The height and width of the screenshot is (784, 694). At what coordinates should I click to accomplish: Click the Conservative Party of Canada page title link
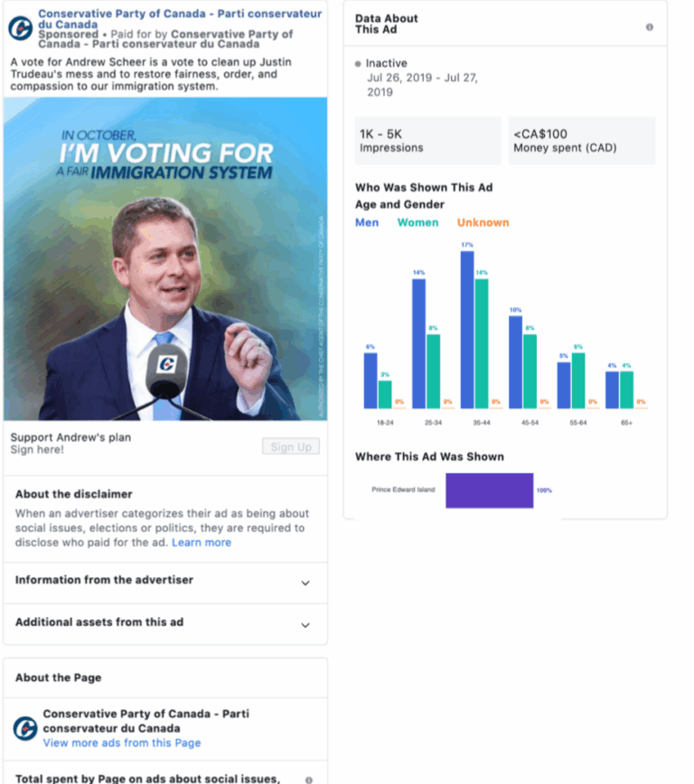point(180,18)
